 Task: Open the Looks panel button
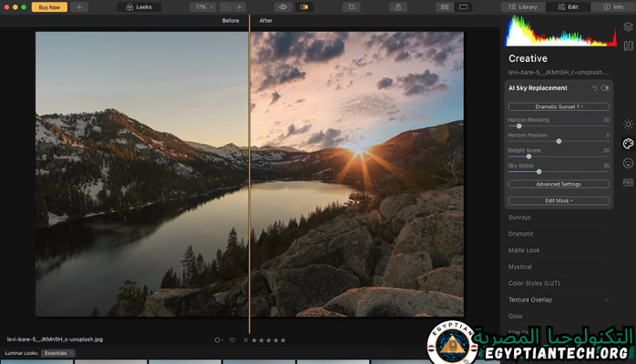tap(138, 6)
